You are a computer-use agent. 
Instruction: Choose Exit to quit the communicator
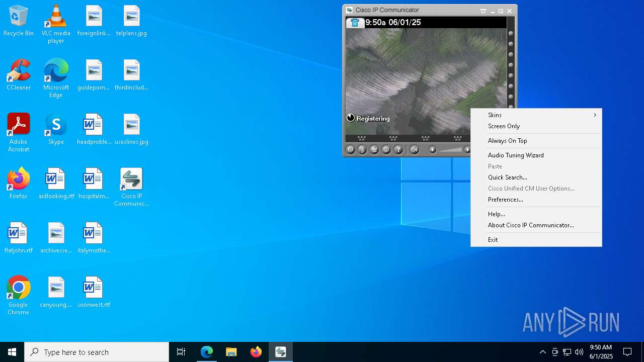tap(536, 240)
